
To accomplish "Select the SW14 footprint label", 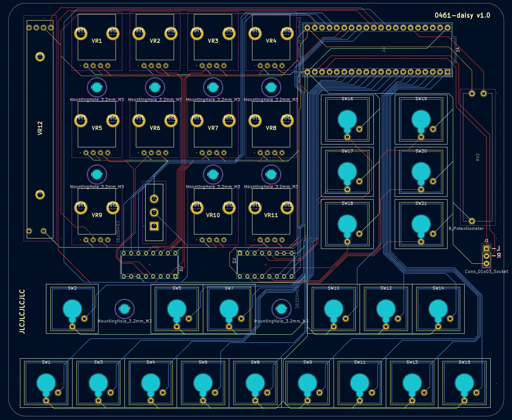I will [x=438, y=288].
